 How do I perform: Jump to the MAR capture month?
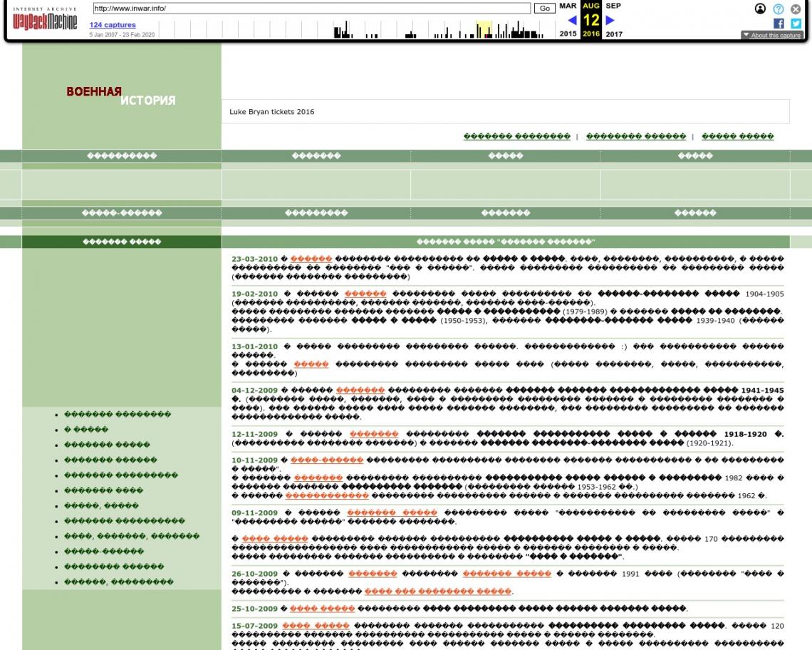(x=568, y=6)
